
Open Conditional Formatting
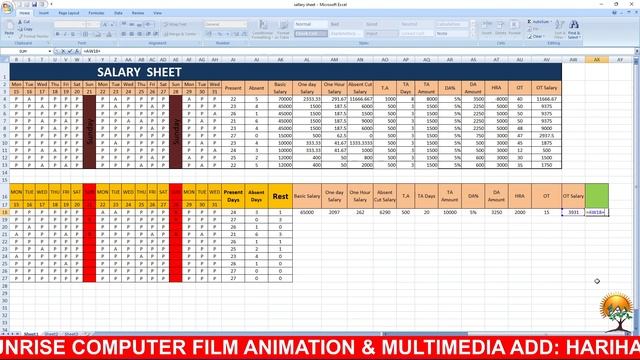click(262, 29)
